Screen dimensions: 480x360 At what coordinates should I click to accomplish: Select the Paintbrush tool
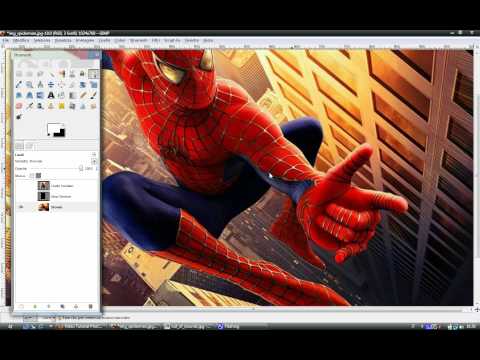93,96
